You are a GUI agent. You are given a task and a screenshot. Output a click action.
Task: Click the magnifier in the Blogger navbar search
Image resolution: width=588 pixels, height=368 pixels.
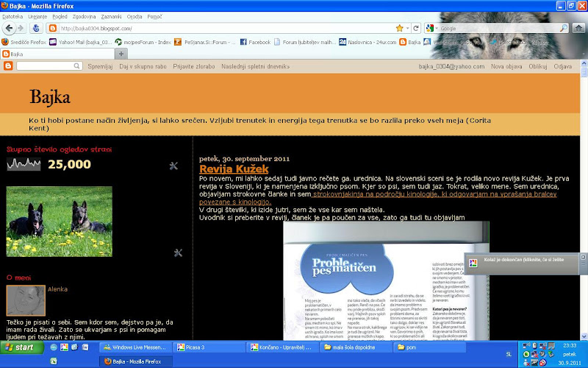tap(77, 66)
